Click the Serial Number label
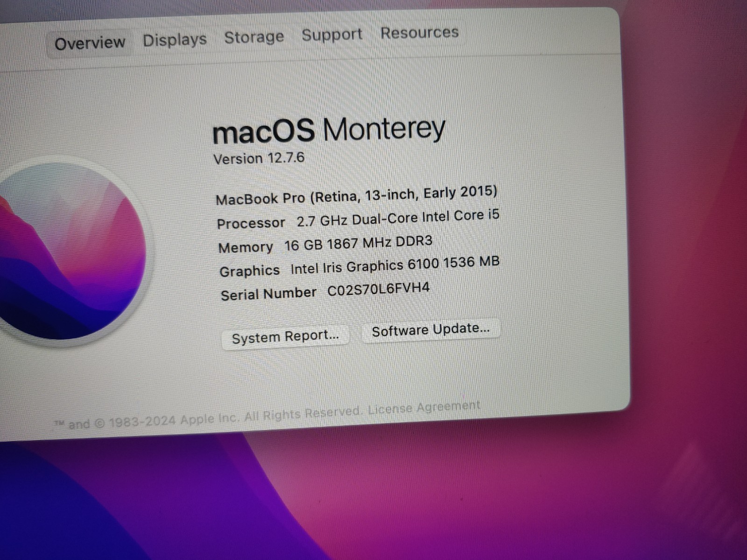747x560 pixels. click(268, 294)
